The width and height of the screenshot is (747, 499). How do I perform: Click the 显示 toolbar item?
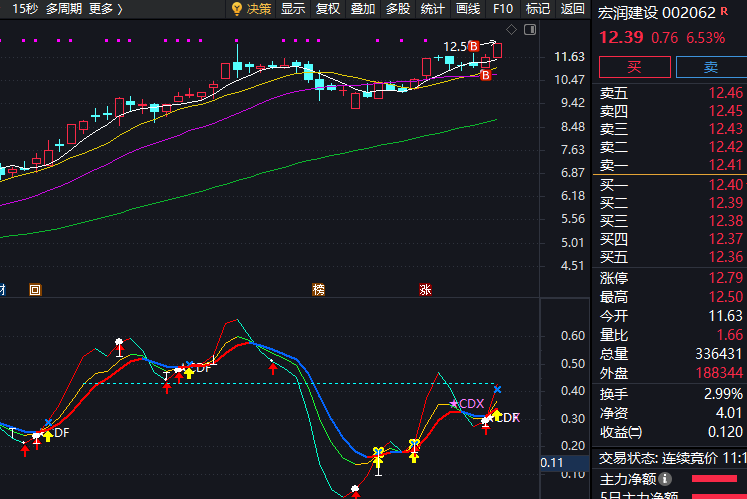coord(293,9)
